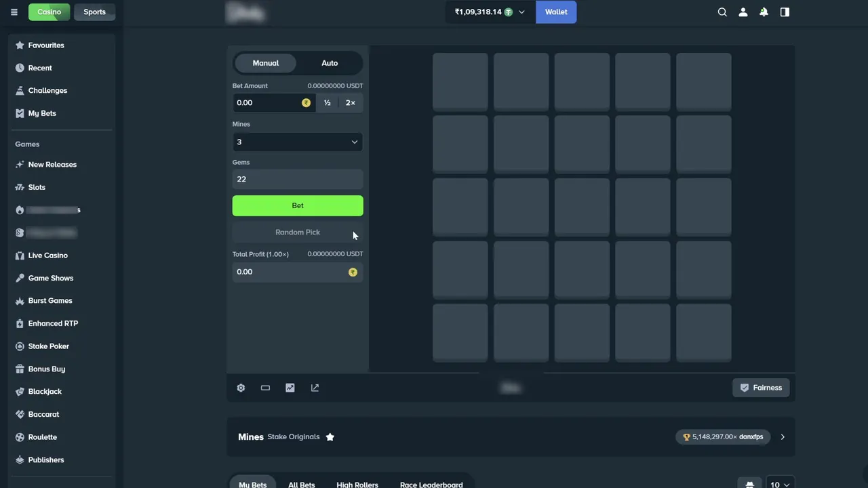Halve the bet with ½ button

(328, 103)
